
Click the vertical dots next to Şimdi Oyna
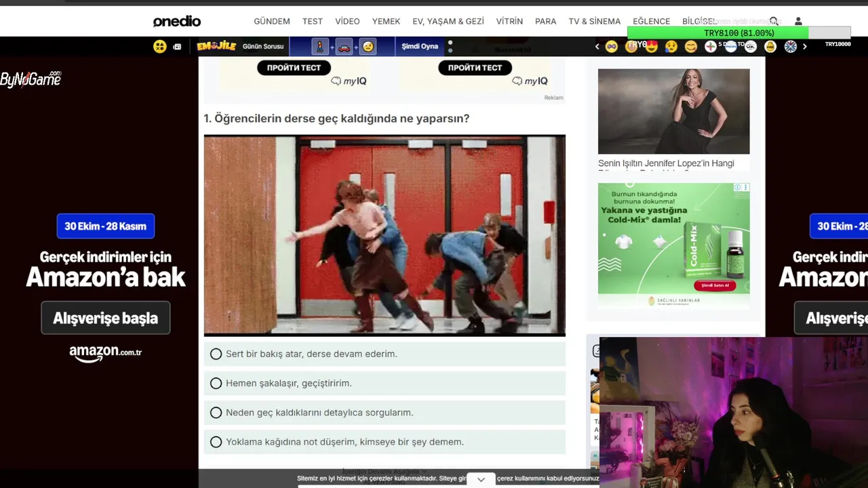coord(450,46)
